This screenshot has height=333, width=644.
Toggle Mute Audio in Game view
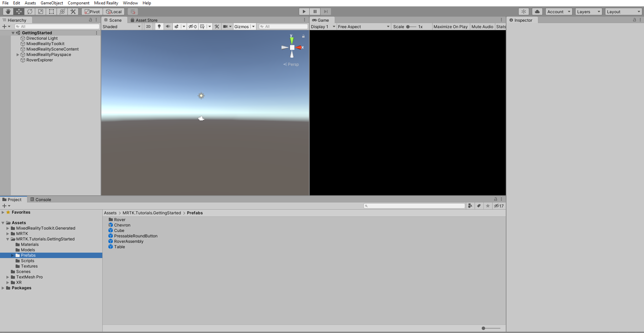482,26
